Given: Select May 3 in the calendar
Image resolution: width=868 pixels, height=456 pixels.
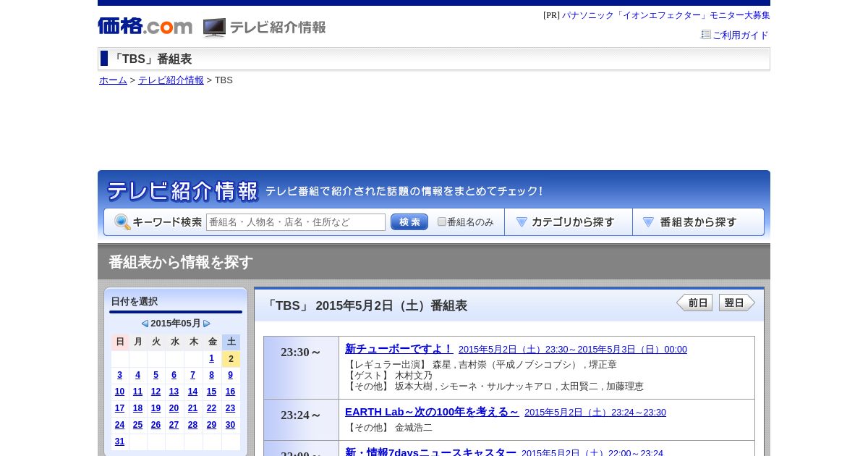Looking at the screenshot, I should click(119, 375).
